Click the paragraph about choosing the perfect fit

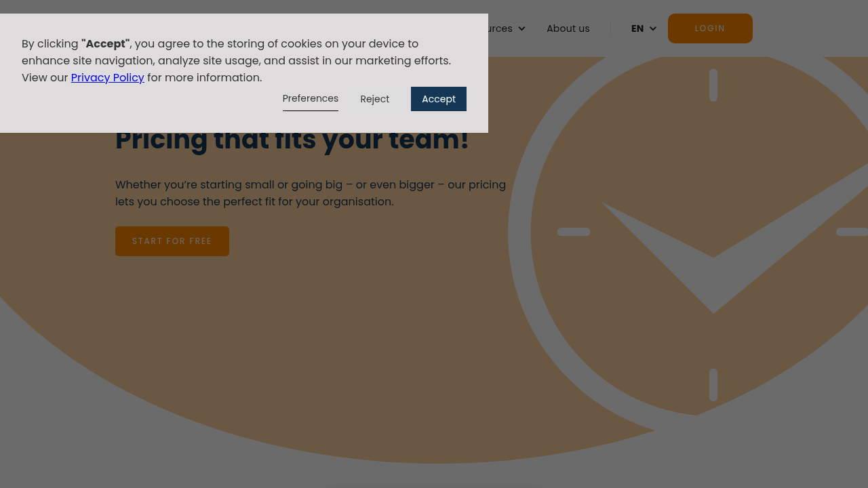[x=311, y=193]
